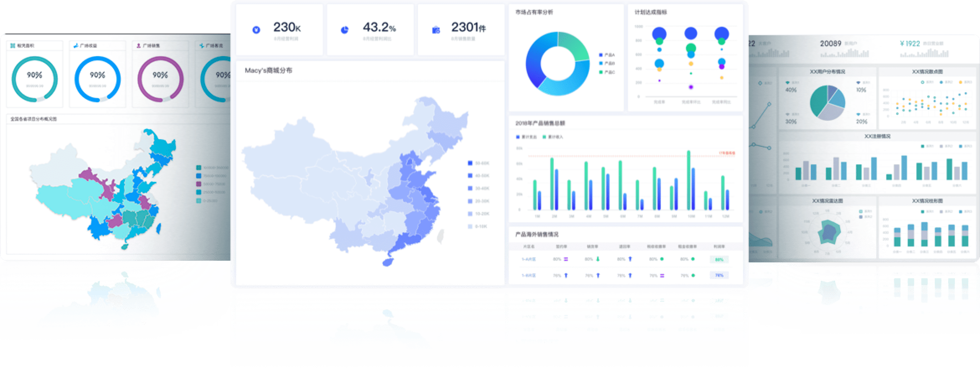The image size is (980, 368).
Task: Click the 88% profit badge in table
Action: 719,259
